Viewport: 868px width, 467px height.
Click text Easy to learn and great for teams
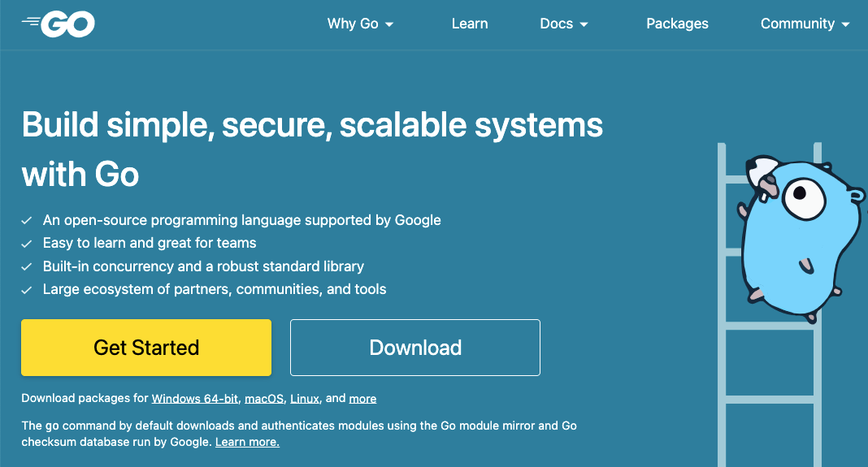coord(150,243)
